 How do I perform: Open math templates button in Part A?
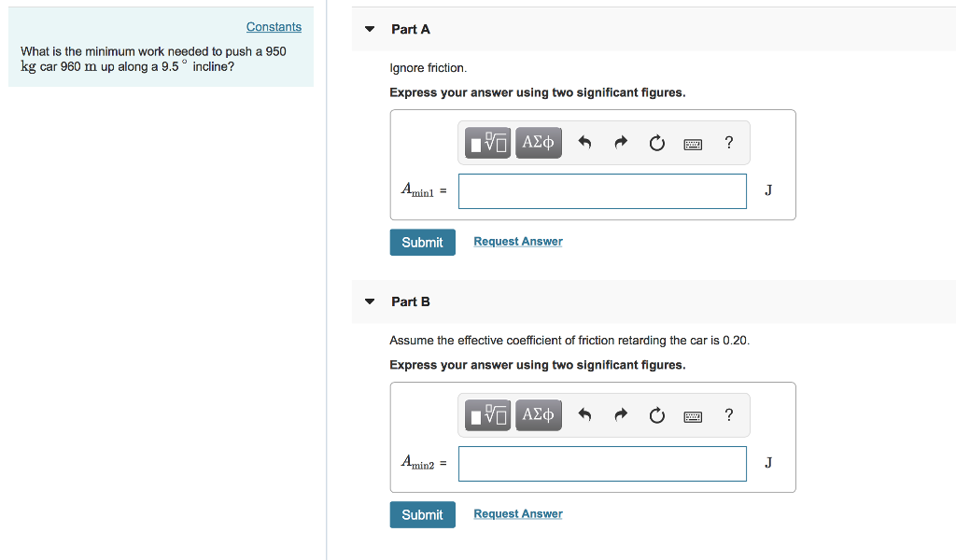click(x=487, y=143)
